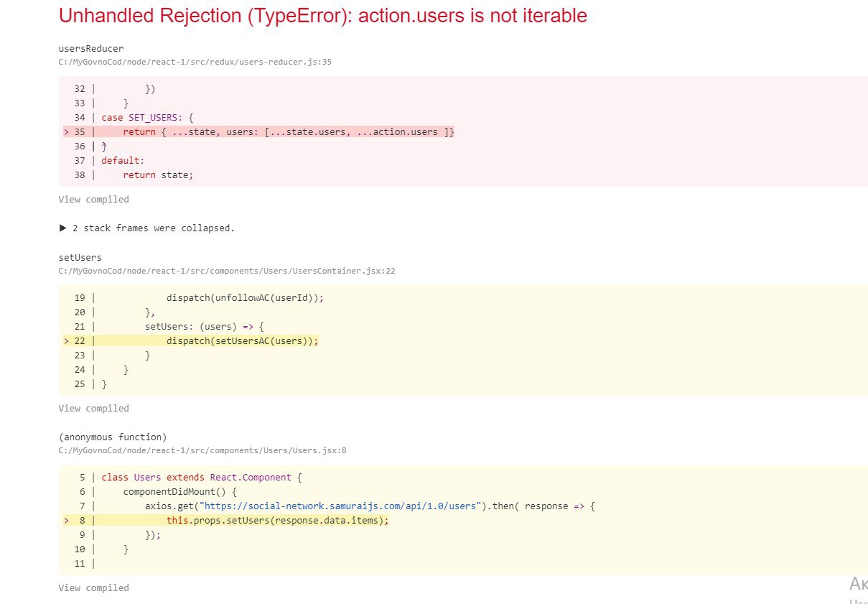The width and height of the screenshot is (868, 604).
Task: Click highlighted line 22 dispatching setUsersAC
Action: click(242, 341)
